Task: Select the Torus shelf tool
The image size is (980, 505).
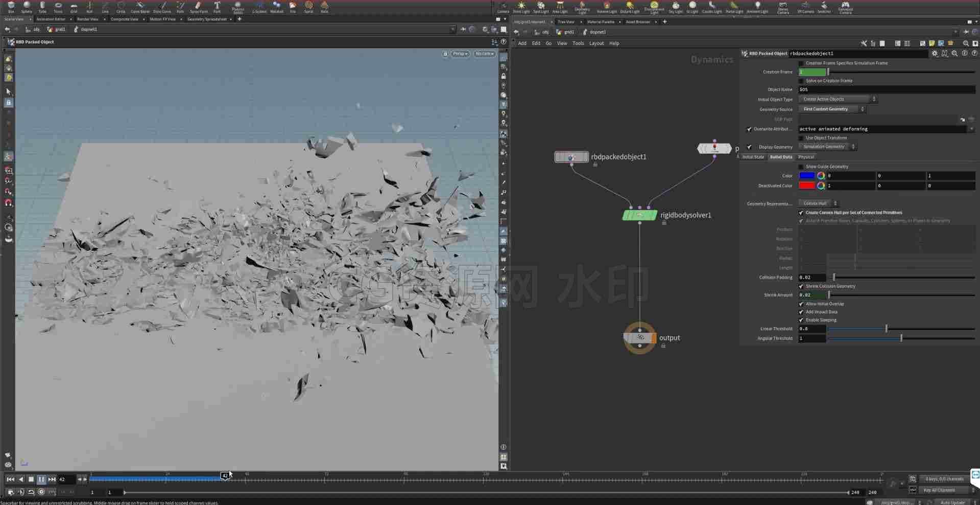Action: coord(58,7)
